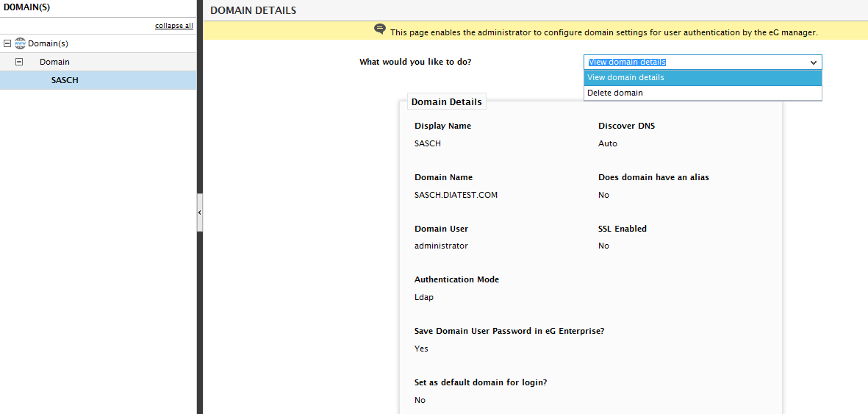Click 'Save Domain User Password in eG Enterprise?' label

tap(509, 331)
